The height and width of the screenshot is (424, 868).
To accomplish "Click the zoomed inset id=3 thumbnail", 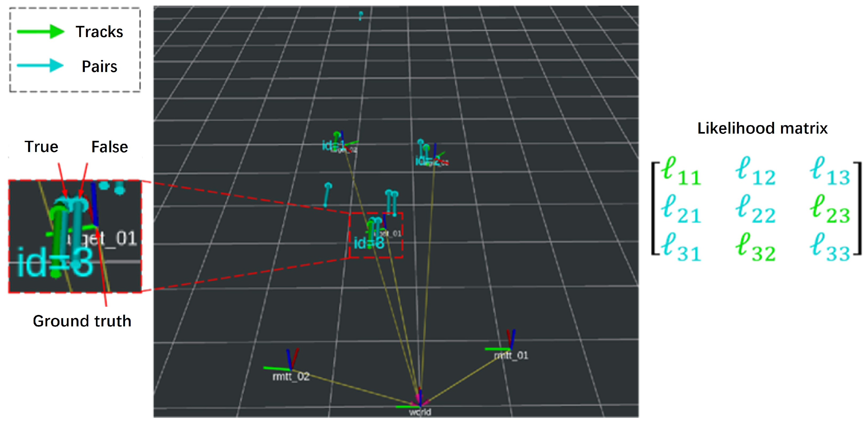I will tap(75, 237).
